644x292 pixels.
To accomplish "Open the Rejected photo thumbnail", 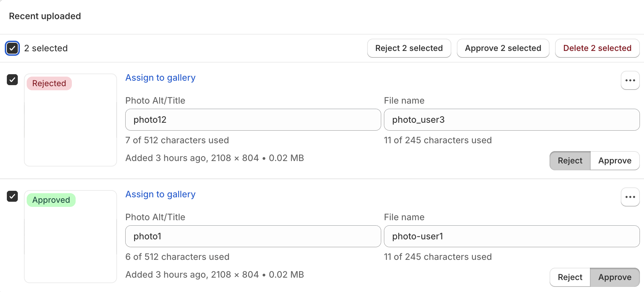I will 70,127.
